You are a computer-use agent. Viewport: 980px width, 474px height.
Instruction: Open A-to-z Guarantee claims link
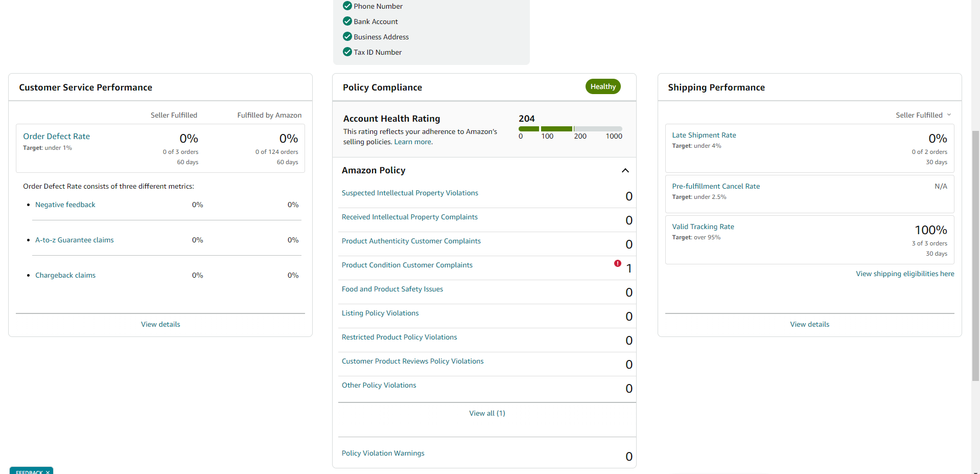click(x=75, y=240)
